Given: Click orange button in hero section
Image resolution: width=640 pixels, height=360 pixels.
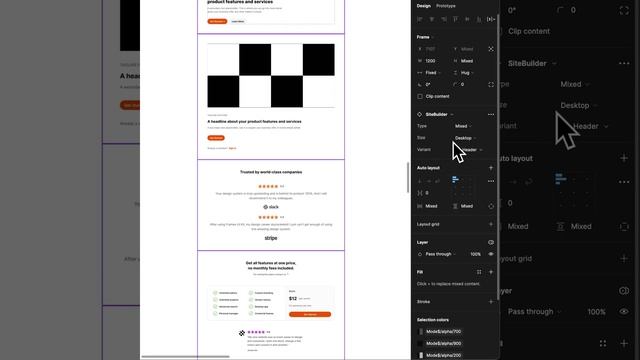Looking at the screenshot, I should [217, 21].
